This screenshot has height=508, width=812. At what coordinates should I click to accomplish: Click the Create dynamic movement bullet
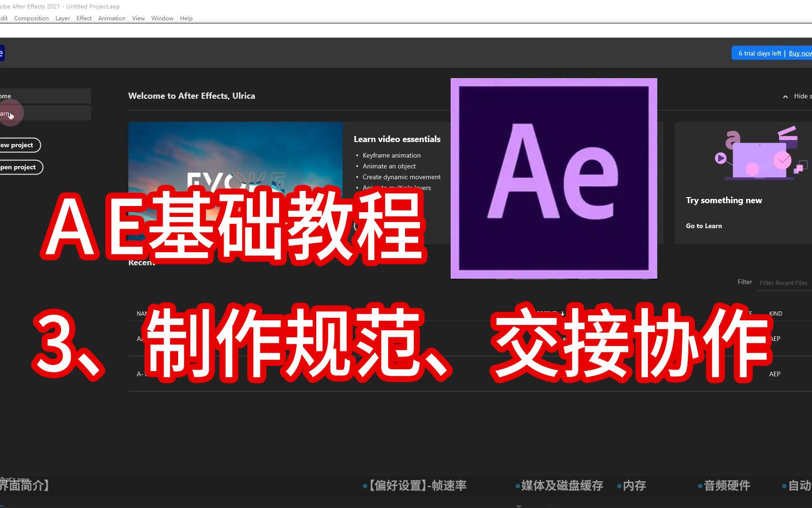[x=401, y=177]
